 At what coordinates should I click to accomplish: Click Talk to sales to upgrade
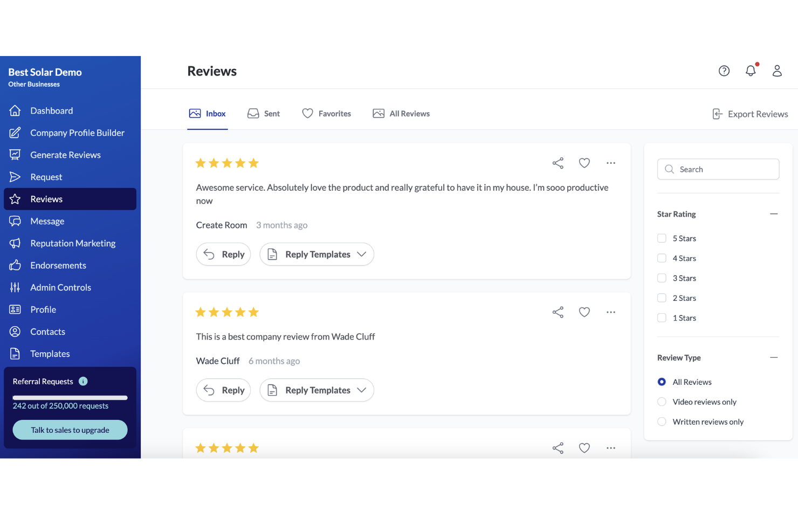pyautogui.click(x=70, y=430)
